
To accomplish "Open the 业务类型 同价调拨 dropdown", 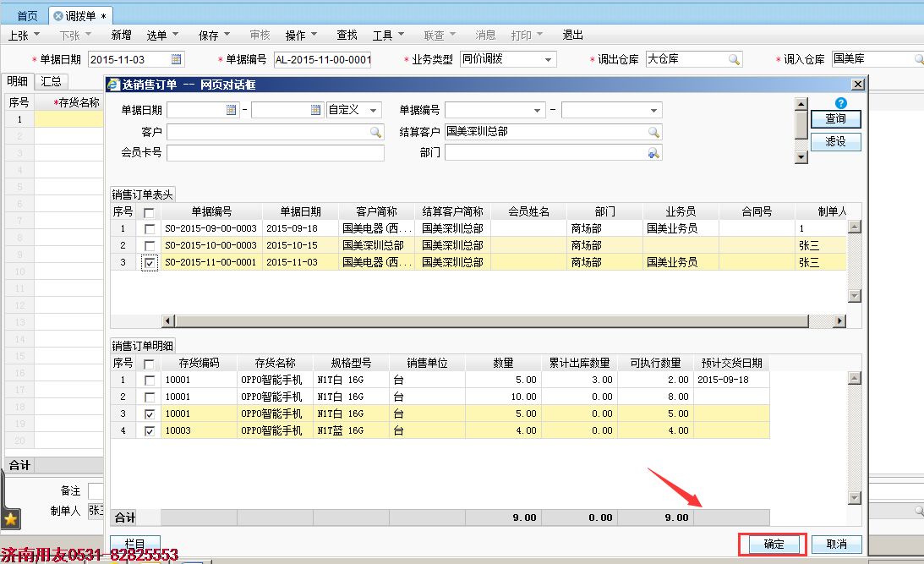I will click(548, 59).
